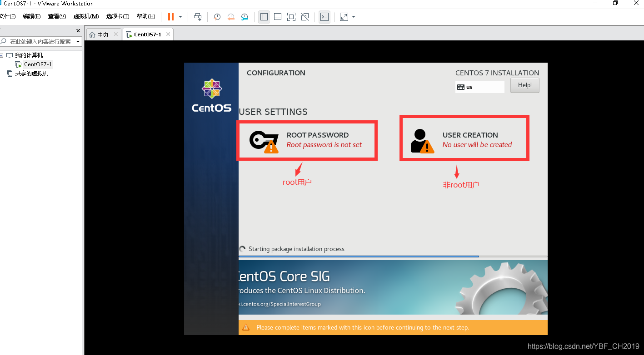Open the library search filter dropdown arrow
The height and width of the screenshot is (355, 644).
click(x=78, y=41)
